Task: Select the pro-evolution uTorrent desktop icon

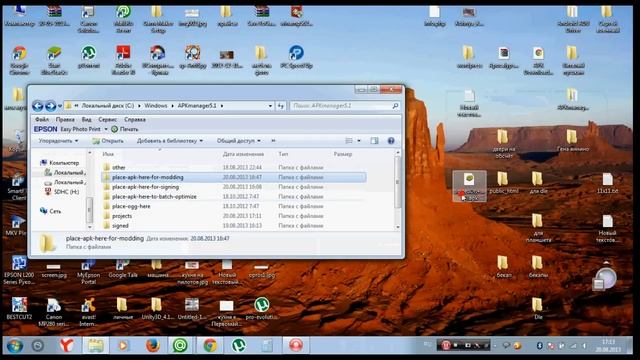Action: tap(262, 308)
